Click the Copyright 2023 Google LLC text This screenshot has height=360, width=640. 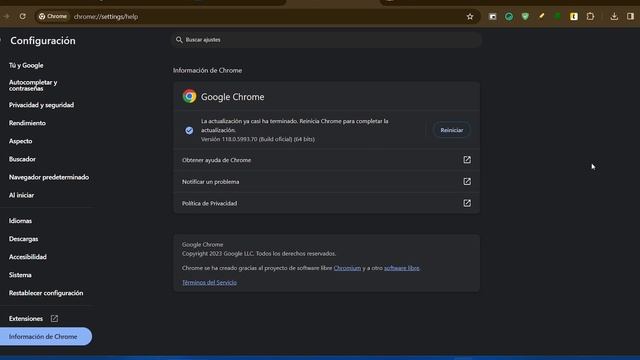click(259, 253)
